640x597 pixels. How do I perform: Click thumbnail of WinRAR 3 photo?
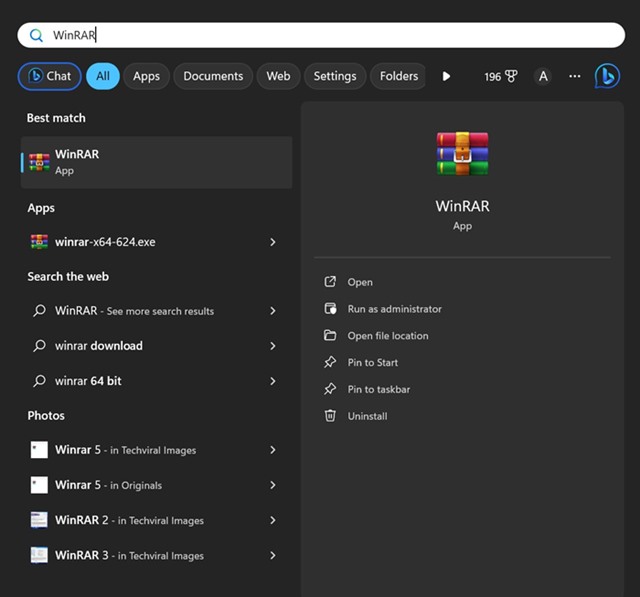click(39, 555)
